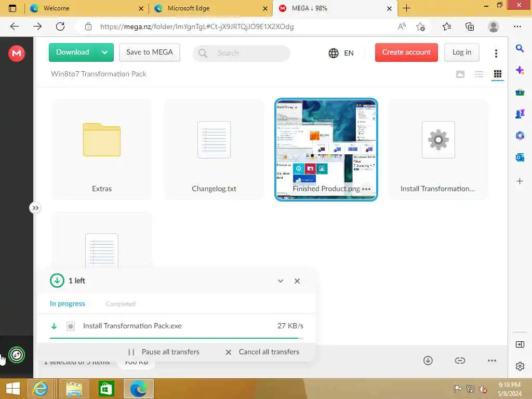Switch to In progress tab
Viewport: 532px width, 399px height.
point(68,303)
